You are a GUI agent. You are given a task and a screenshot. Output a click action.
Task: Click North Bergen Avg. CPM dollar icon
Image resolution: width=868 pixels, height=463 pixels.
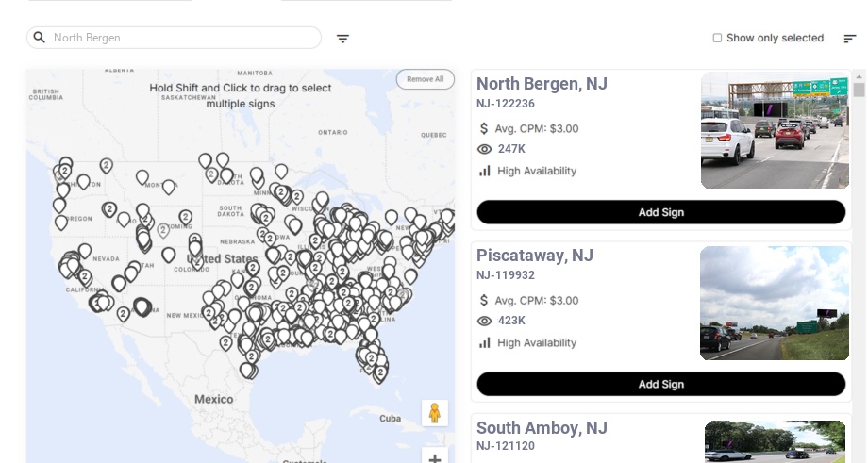[485, 128]
